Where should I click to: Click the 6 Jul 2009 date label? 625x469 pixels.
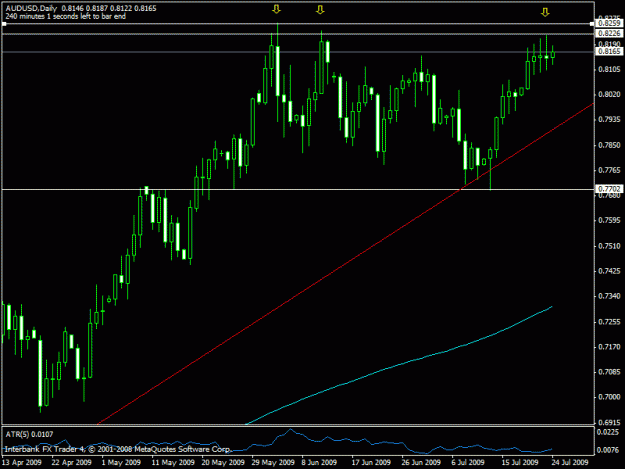tap(468, 462)
